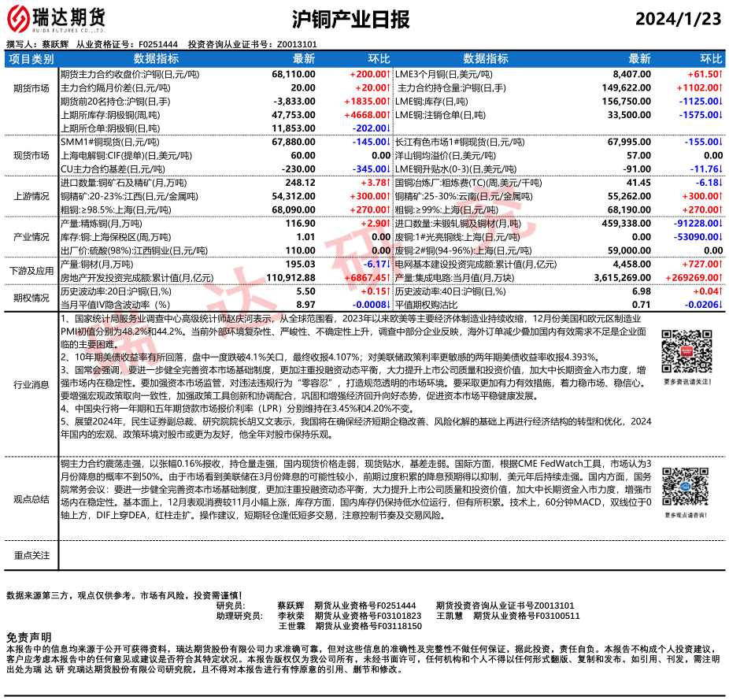Viewport: 729px width, 700px height.
Task: Select the 项目类别 column header
Action: [x=31, y=59]
